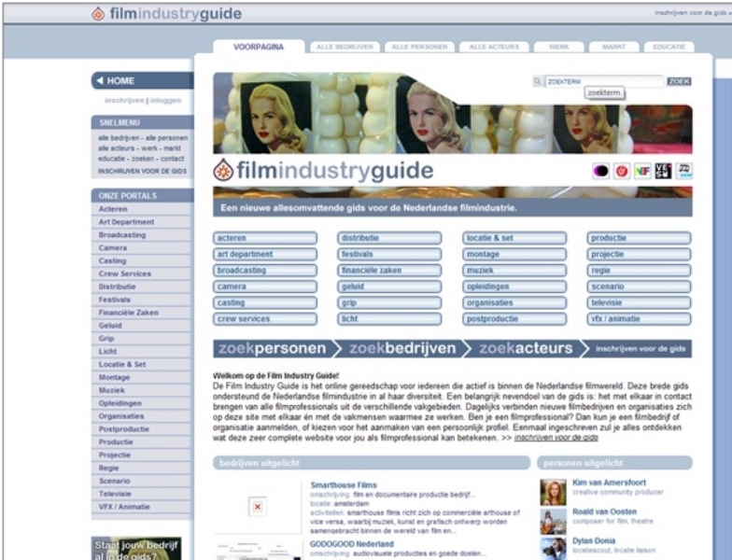Click the HOME back arrow in sidebar

[99, 81]
